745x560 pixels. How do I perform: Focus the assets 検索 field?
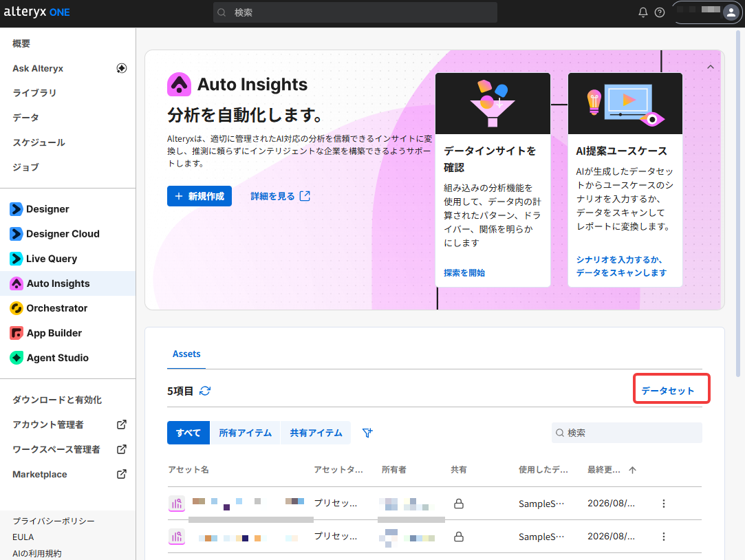tap(627, 433)
